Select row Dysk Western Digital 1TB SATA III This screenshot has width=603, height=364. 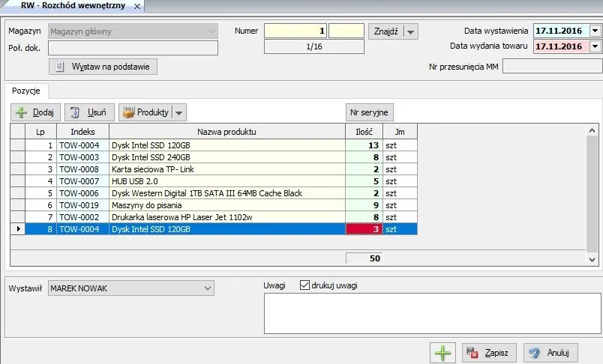coord(214,193)
